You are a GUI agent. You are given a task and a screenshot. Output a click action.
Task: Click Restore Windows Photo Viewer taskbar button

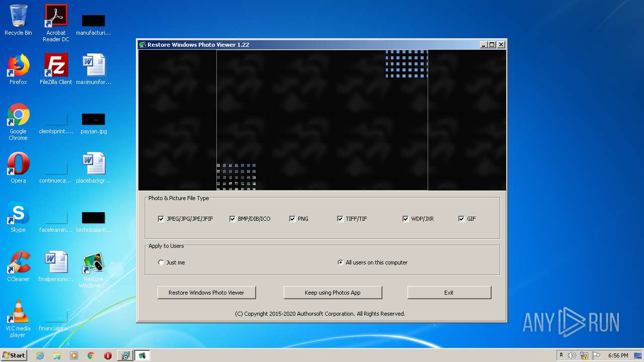pos(142,355)
